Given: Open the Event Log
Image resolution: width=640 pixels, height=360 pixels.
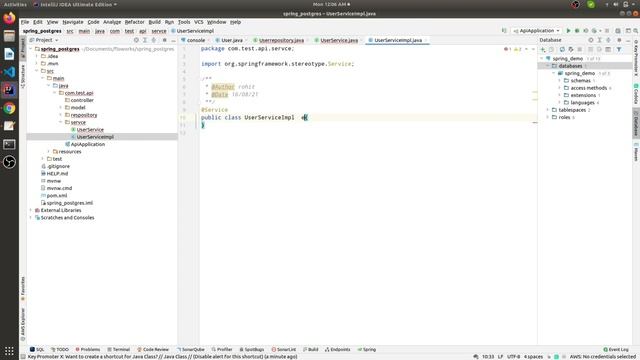Looking at the screenshot, I should (x=616, y=349).
